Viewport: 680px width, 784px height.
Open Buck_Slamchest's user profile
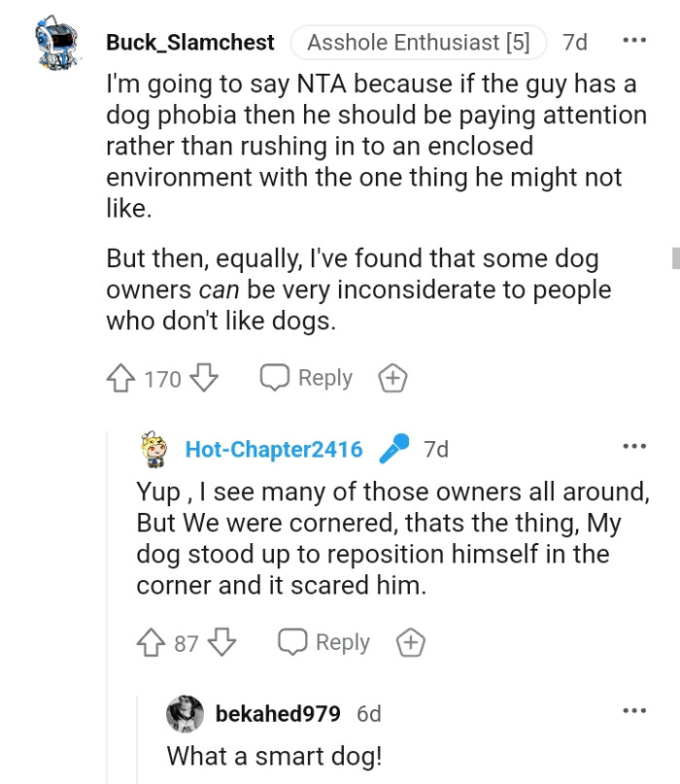(190, 43)
